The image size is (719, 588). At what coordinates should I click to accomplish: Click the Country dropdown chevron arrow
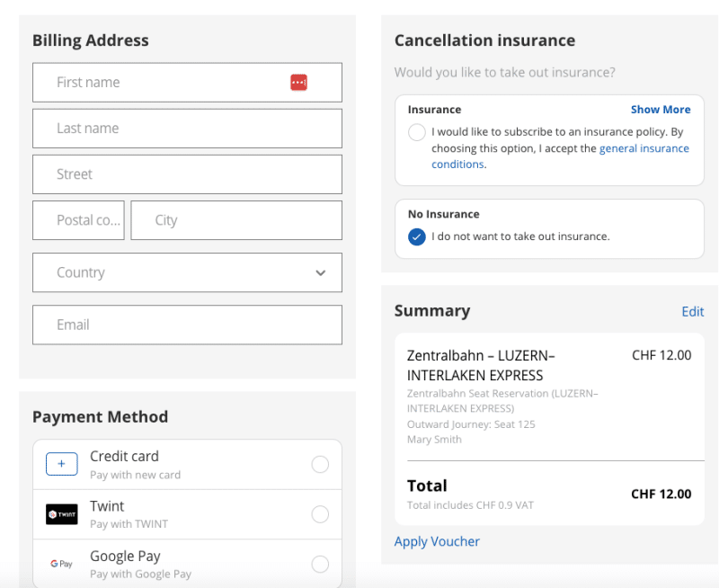(321, 273)
